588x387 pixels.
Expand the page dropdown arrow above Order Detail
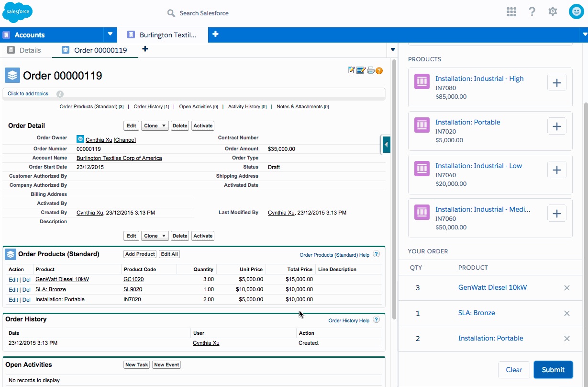[x=393, y=49]
